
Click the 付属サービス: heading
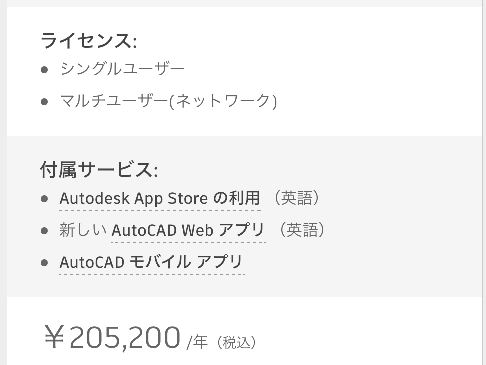click(x=99, y=170)
